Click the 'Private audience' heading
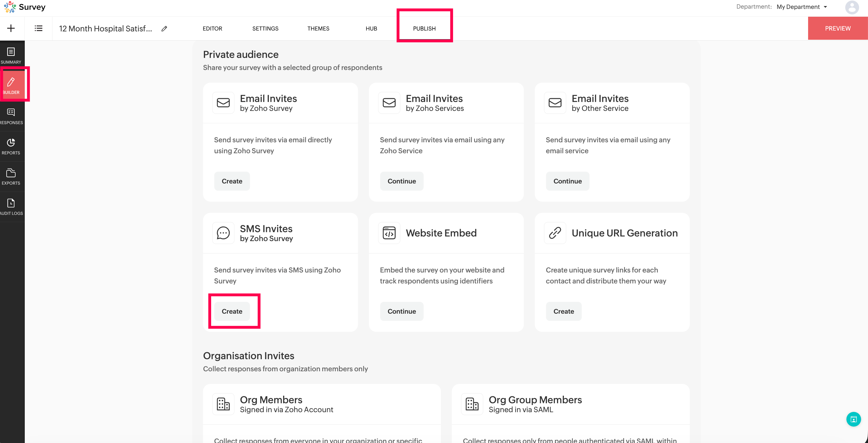 click(x=240, y=54)
